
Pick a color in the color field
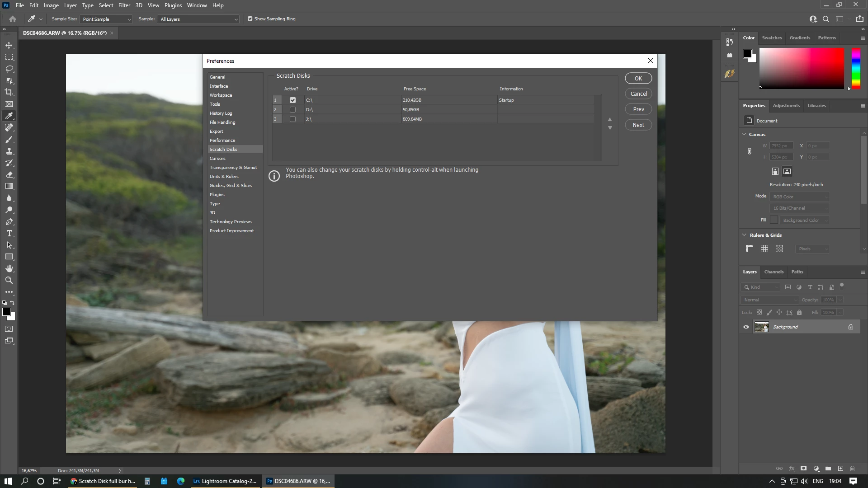pos(801,68)
